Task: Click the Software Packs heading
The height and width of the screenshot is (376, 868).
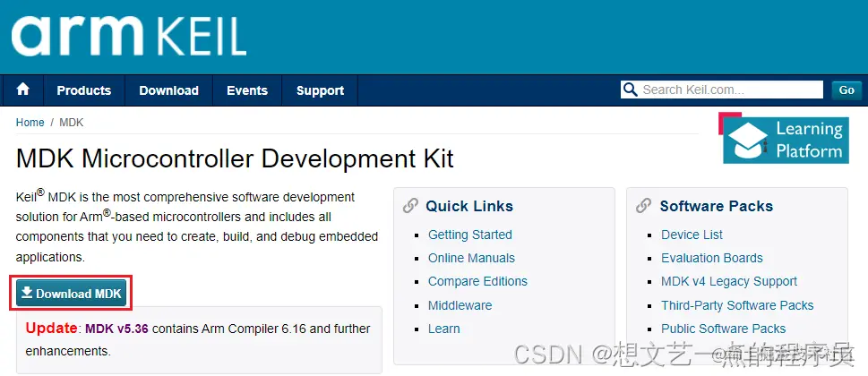Action: pyautogui.click(x=717, y=206)
